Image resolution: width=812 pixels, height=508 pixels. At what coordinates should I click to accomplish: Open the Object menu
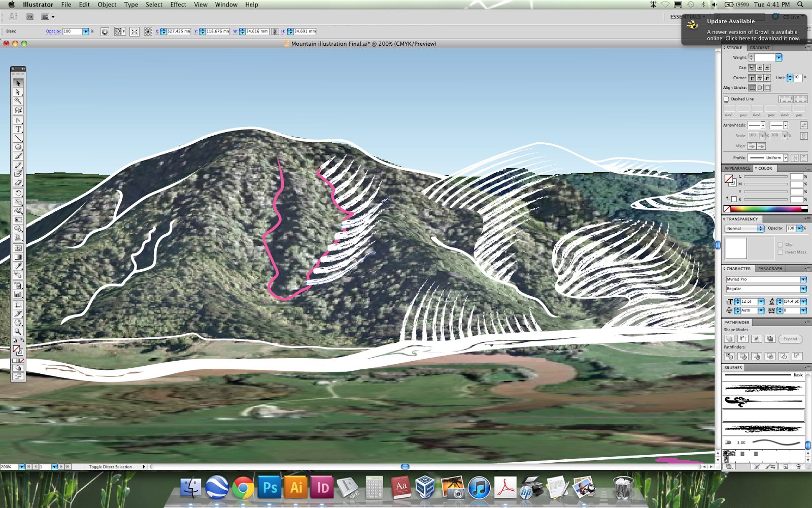pos(107,5)
